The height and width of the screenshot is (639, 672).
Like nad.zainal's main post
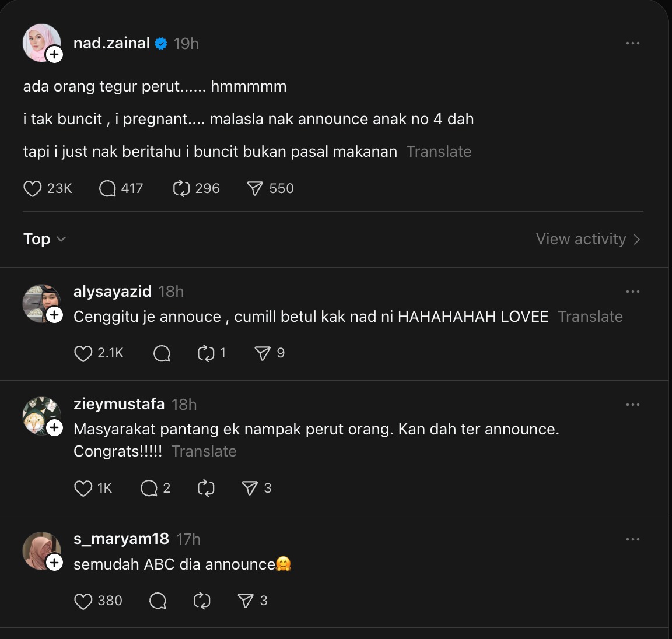click(x=33, y=188)
